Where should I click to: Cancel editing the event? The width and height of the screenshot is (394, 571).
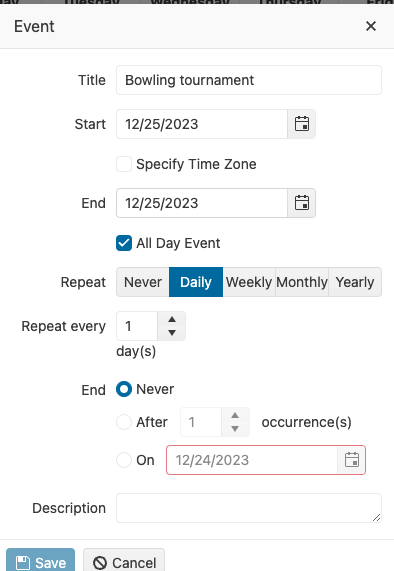(124, 562)
